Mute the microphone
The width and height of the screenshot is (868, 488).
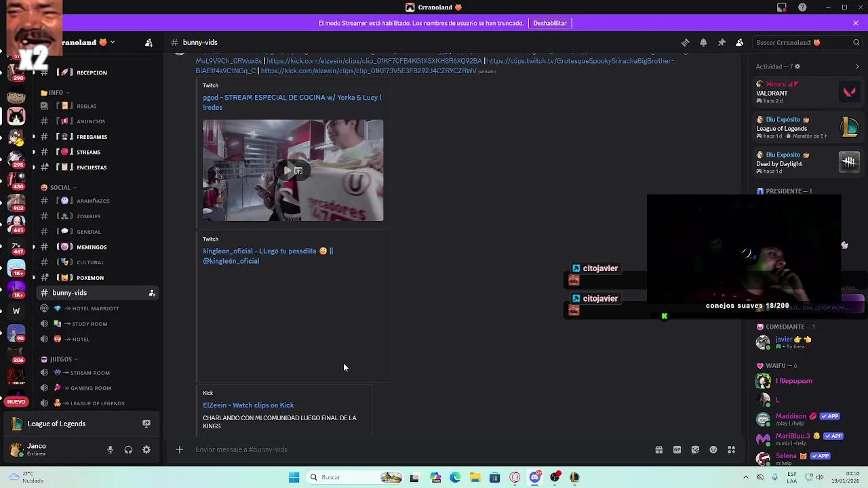click(110, 449)
